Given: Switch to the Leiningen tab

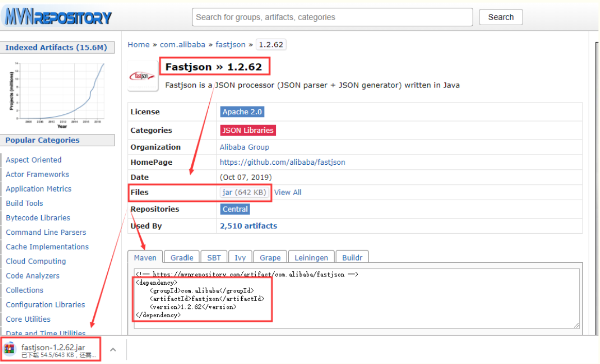Looking at the screenshot, I should [x=311, y=257].
